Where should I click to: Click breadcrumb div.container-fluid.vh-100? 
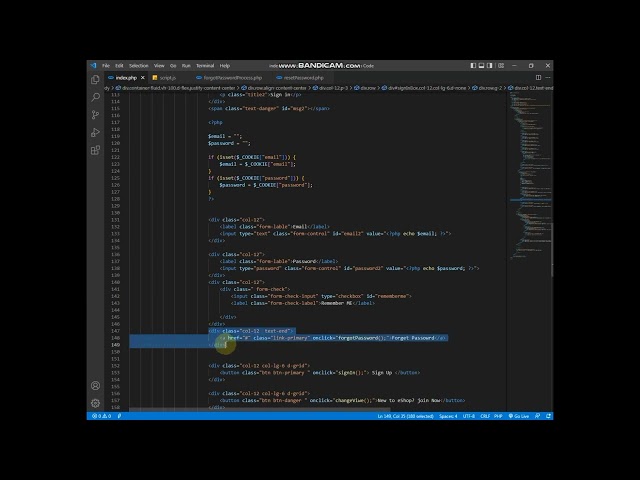coord(176,88)
